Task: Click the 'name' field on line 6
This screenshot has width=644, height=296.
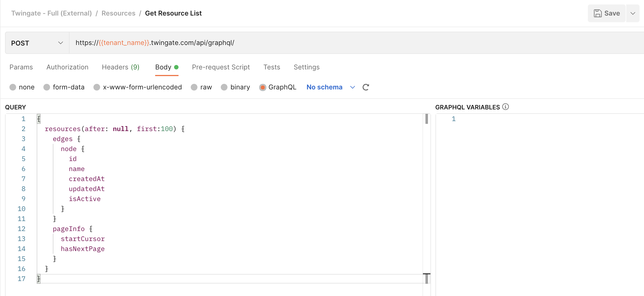Action: 77,169
